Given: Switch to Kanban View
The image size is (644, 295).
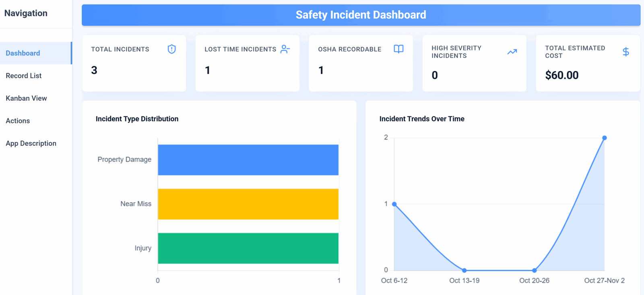Looking at the screenshot, I should point(36,98).
